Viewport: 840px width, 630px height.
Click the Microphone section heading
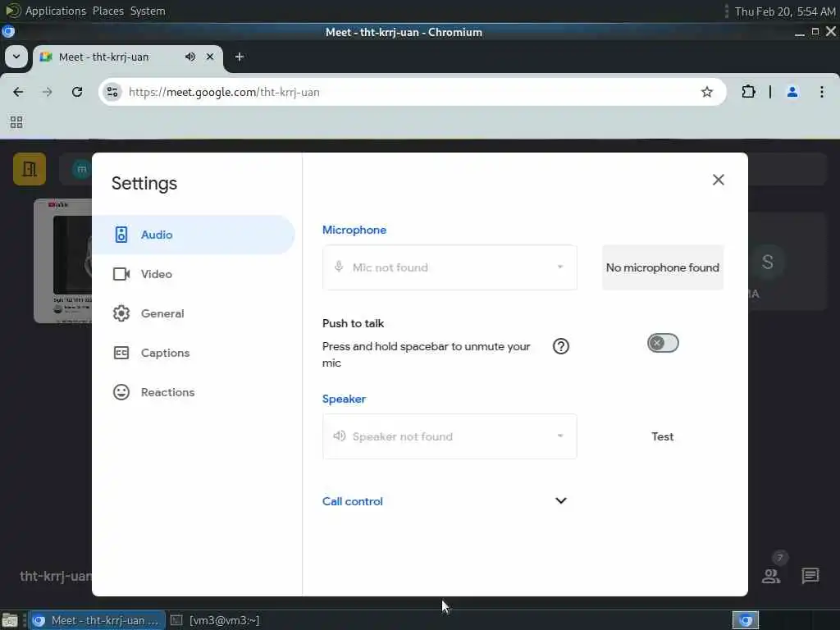tap(354, 230)
